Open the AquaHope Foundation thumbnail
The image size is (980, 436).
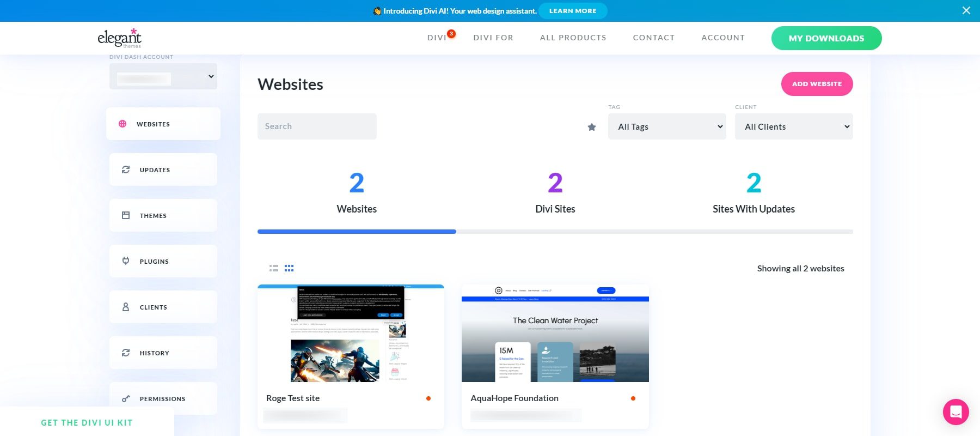pos(555,333)
